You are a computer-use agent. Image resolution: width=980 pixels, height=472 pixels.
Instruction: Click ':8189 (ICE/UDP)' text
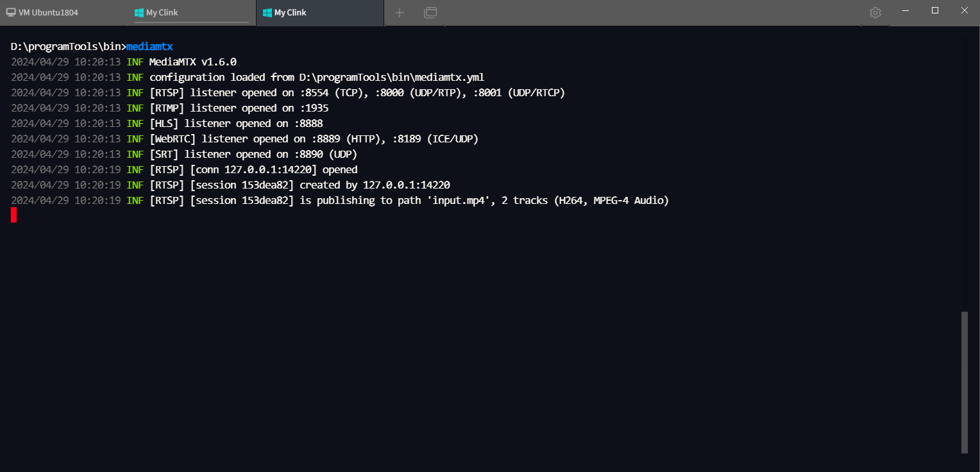tap(435, 139)
